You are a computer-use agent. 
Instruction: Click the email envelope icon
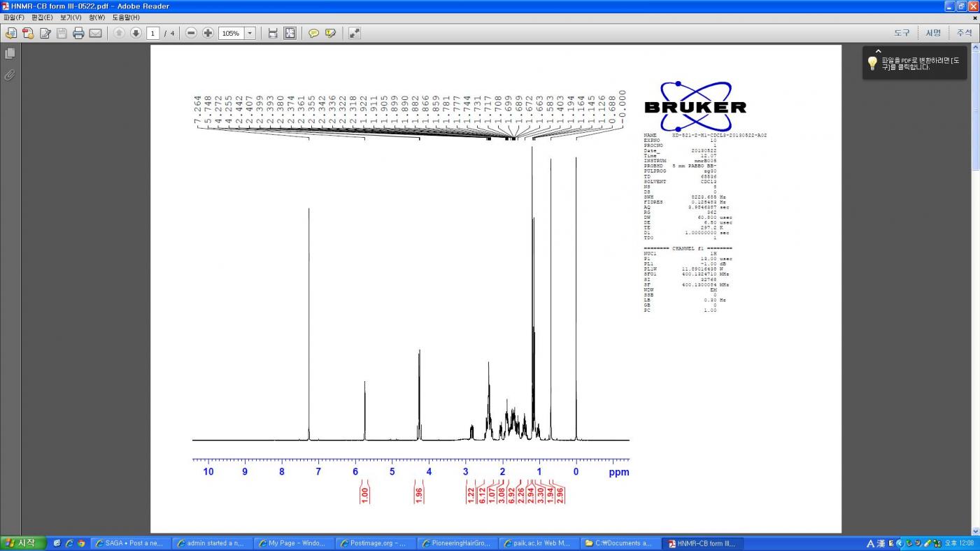click(96, 33)
